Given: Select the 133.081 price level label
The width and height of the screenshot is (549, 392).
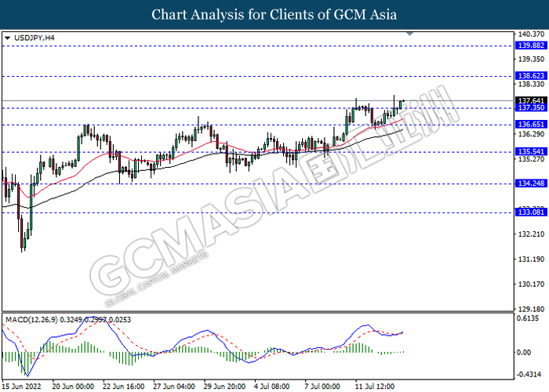Looking at the screenshot, I should click(531, 212).
